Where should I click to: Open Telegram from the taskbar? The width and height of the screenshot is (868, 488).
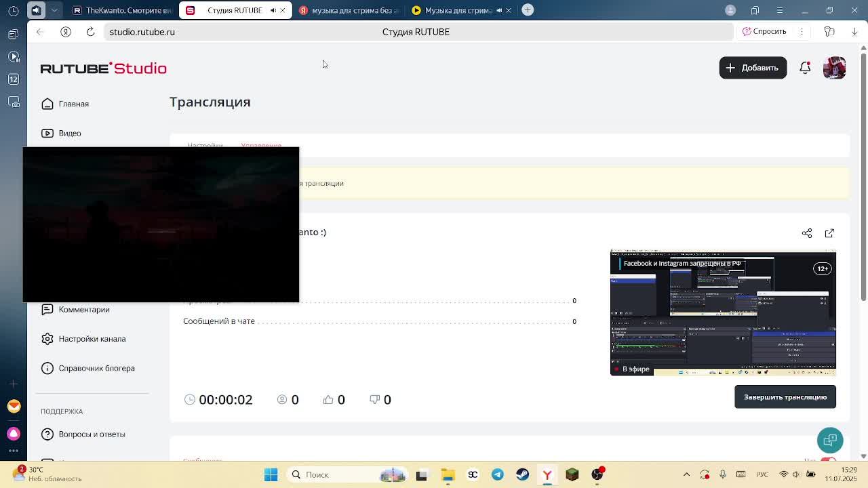pyautogui.click(x=497, y=474)
